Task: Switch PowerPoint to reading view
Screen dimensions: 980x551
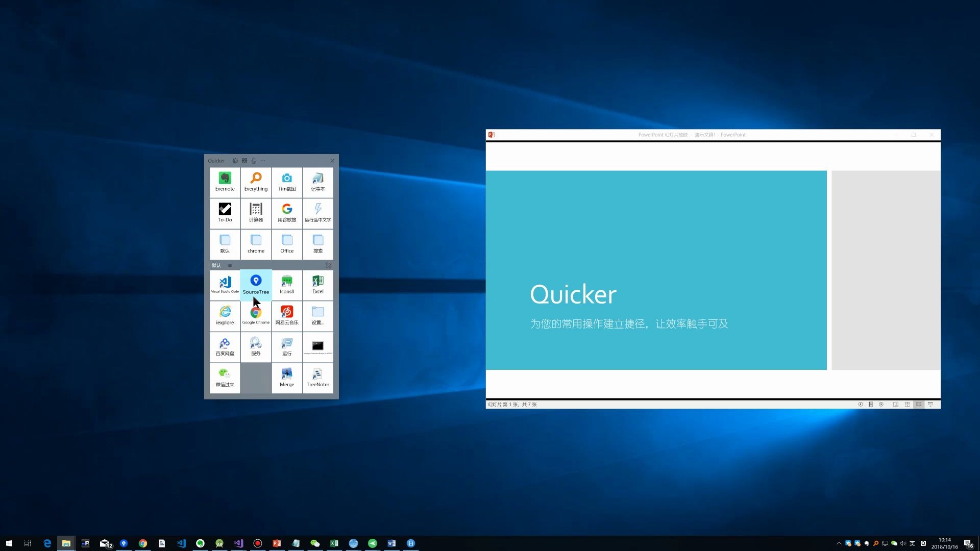Action: (x=919, y=405)
